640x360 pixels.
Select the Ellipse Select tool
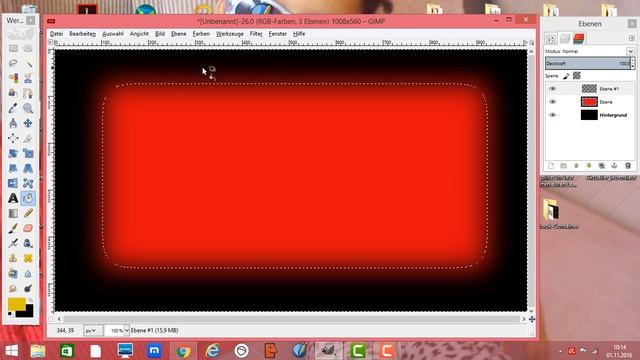[x=28, y=48]
